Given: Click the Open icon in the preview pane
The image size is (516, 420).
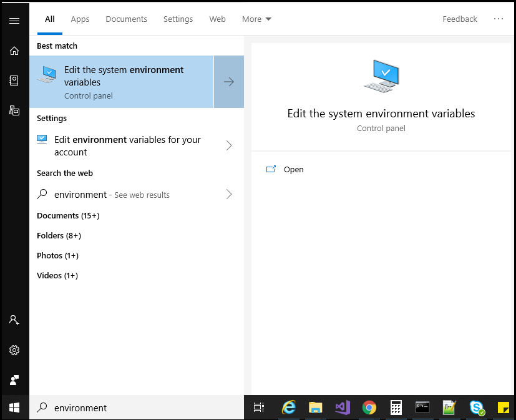Looking at the screenshot, I should 271,169.
